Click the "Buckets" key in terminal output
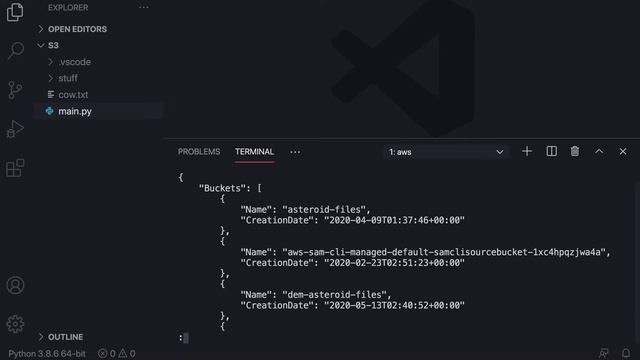 pos(222,188)
